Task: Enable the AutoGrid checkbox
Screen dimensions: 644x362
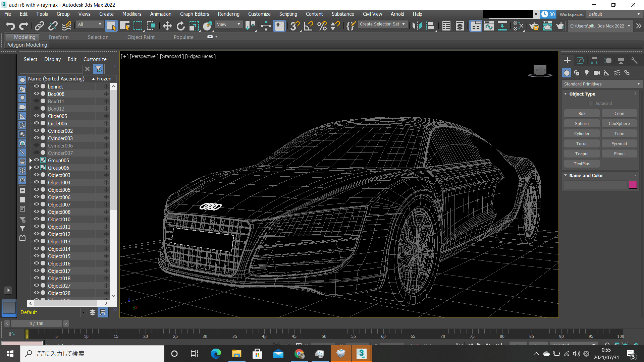Action: coord(591,104)
